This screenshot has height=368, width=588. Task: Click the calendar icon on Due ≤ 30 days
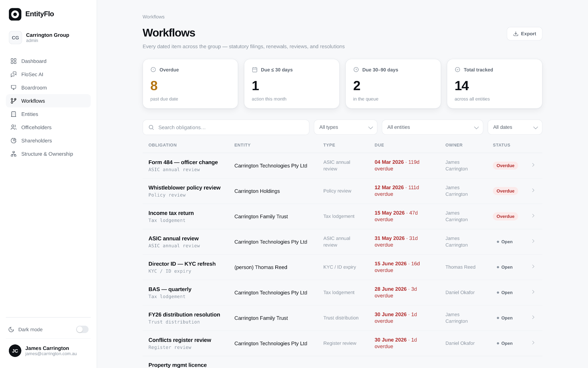coord(254,70)
